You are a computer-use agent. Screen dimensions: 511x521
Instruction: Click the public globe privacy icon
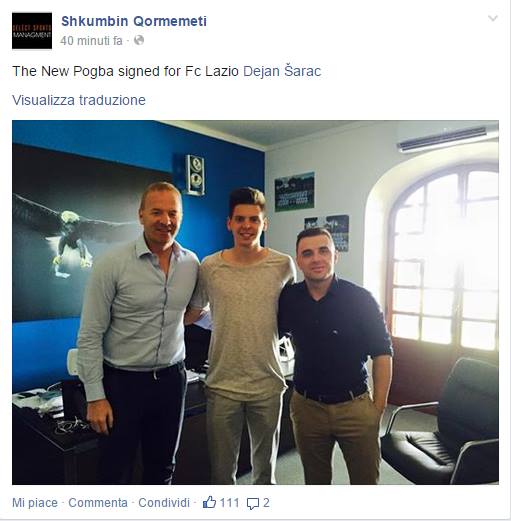click(x=139, y=40)
